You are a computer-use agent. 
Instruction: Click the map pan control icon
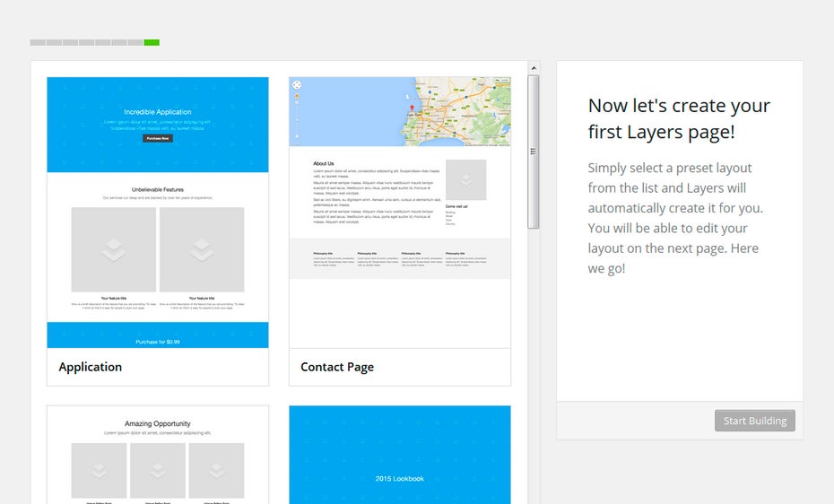[297, 85]
